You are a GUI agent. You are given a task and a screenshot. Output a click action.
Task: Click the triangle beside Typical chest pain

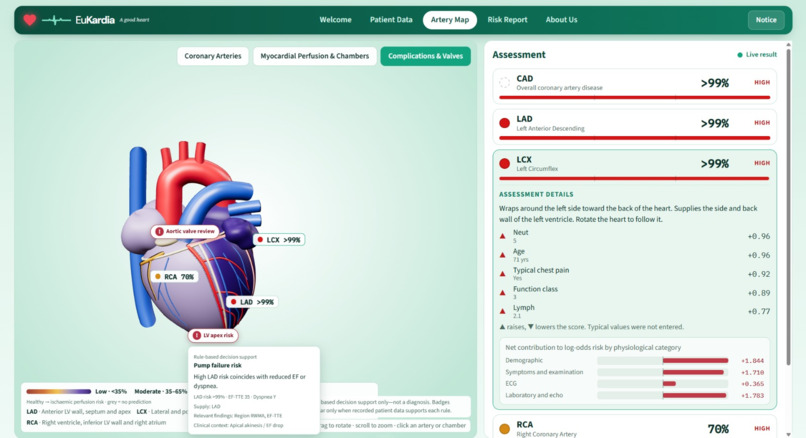coord(503,274)
